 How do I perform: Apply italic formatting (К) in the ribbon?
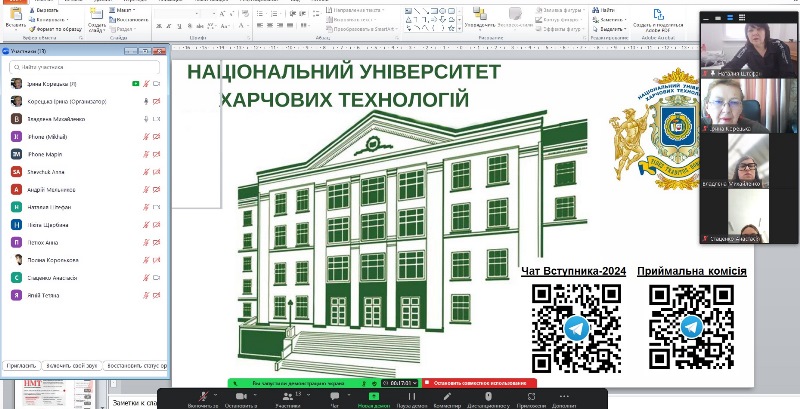[x=169, y=25]
